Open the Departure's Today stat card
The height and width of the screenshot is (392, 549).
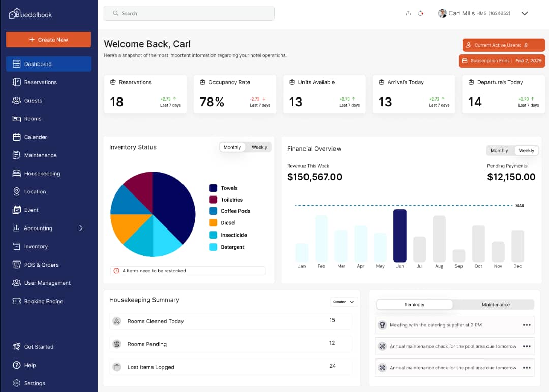[503, 94]
